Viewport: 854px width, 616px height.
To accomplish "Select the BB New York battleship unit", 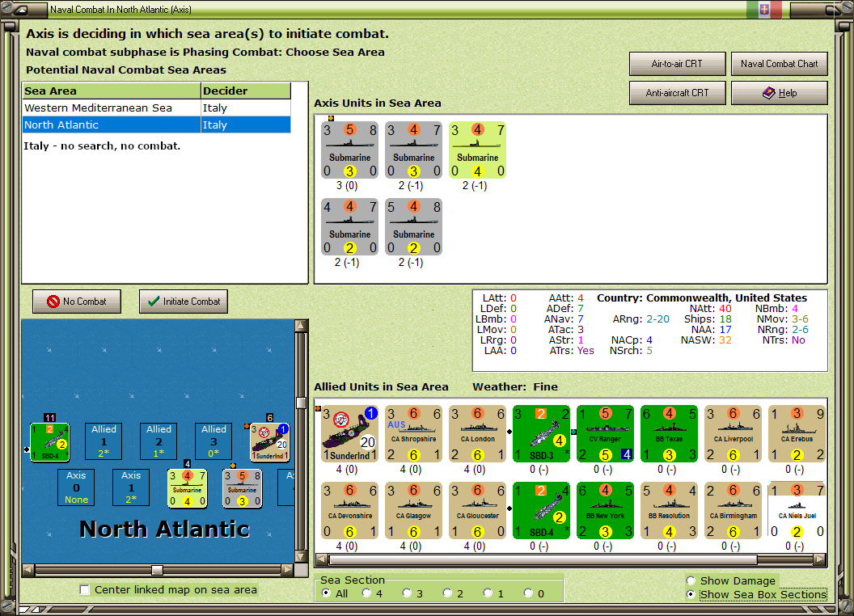I will tap(605, 510).
